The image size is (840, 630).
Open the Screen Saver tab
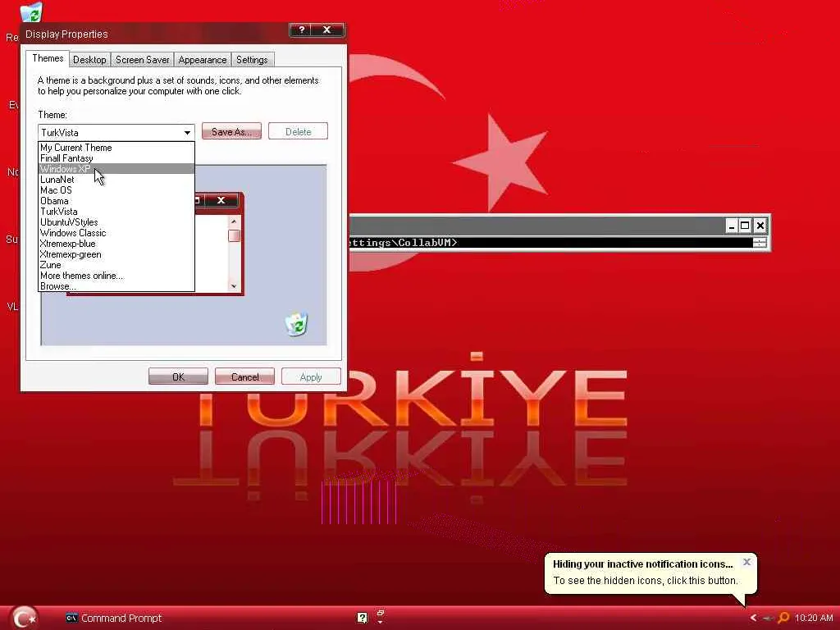click(143, 59)
